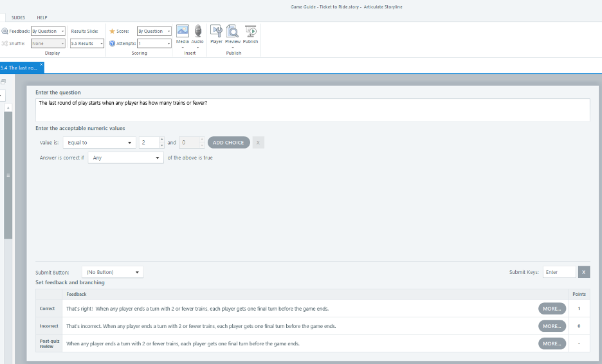Click MORE for Post-quiz review feedback
602x364 pixels.
[x=552, y=343]
